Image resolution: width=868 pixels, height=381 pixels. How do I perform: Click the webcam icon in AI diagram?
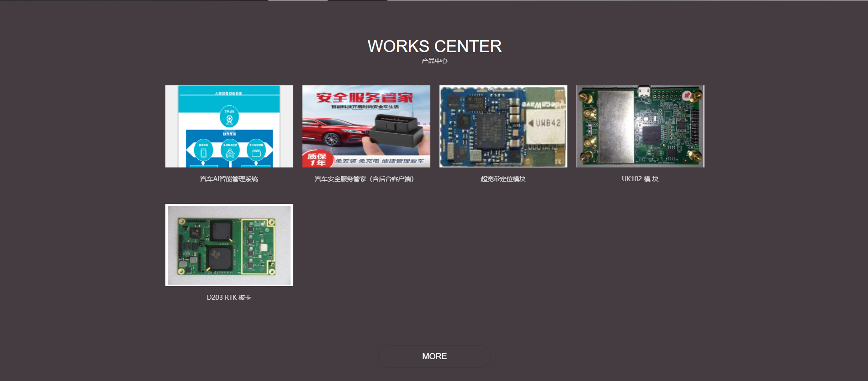[229, 118]
